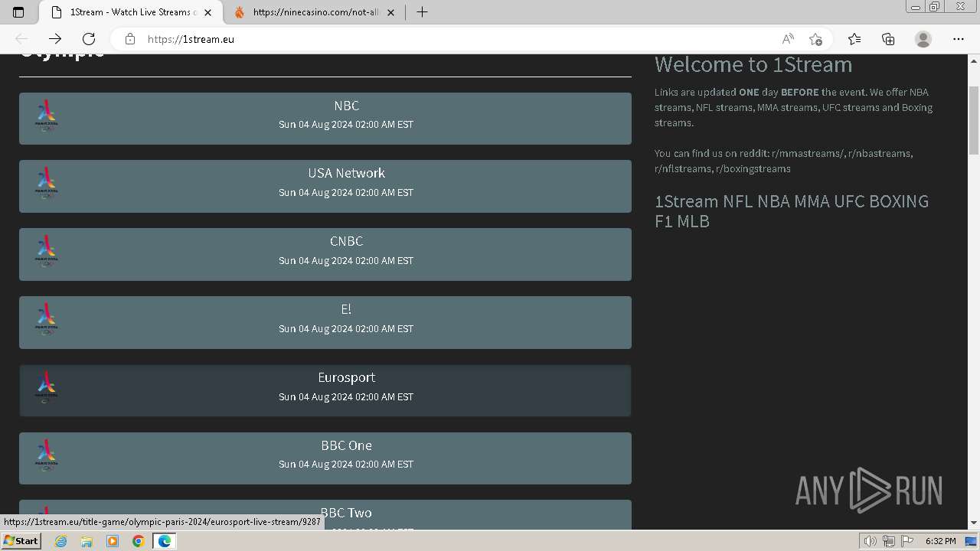The width and height of the screenshot is (980, 551).
Task: Go forward with the arrow button
Action: coord(55,39)
